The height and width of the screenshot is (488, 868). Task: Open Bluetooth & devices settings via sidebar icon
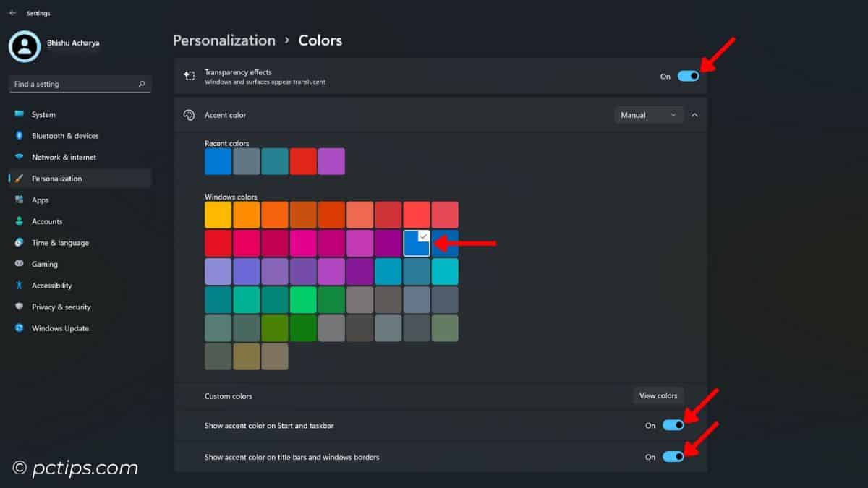coord(20,136)
